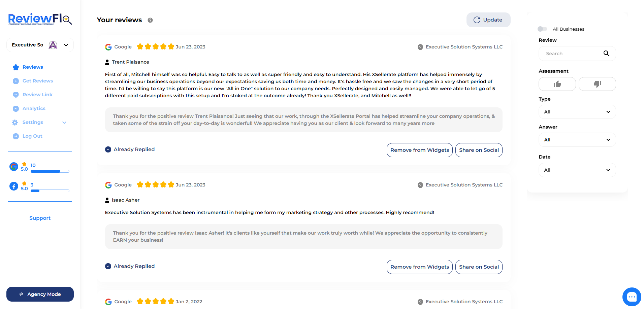Click the thumbs down assessment filter

[x=597, y=84]
